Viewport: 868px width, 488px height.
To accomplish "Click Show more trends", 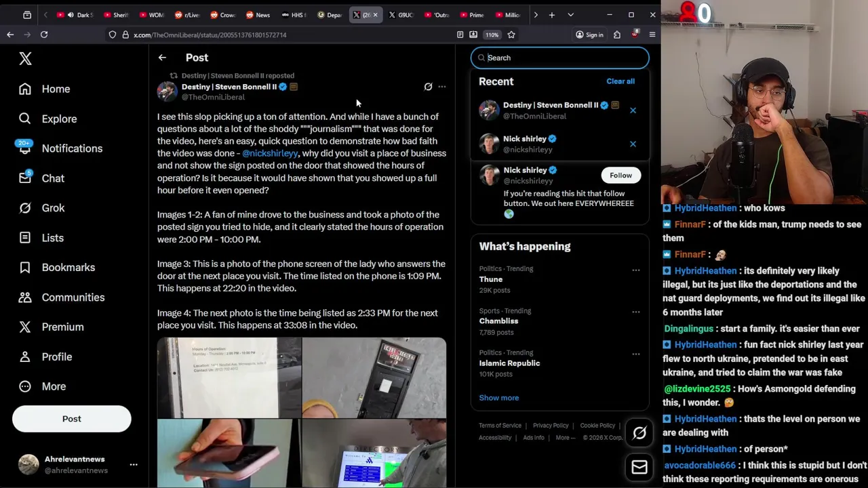I will coord(499,398).
